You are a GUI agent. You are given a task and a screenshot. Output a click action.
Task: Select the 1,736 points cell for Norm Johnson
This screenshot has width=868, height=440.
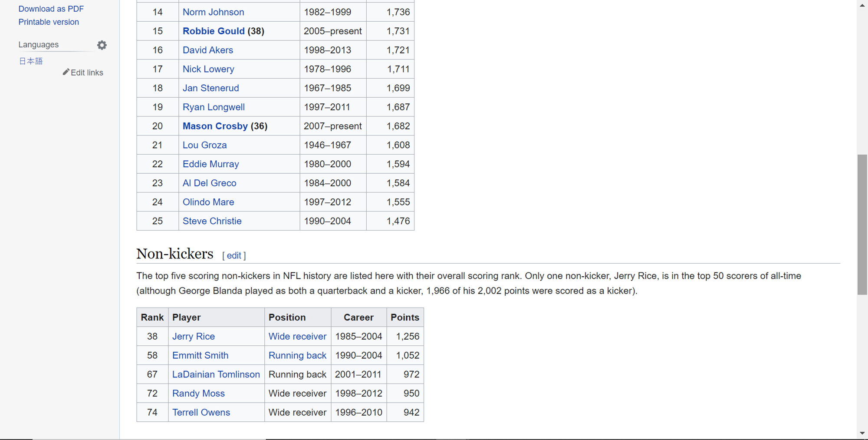tap(390, 12)
